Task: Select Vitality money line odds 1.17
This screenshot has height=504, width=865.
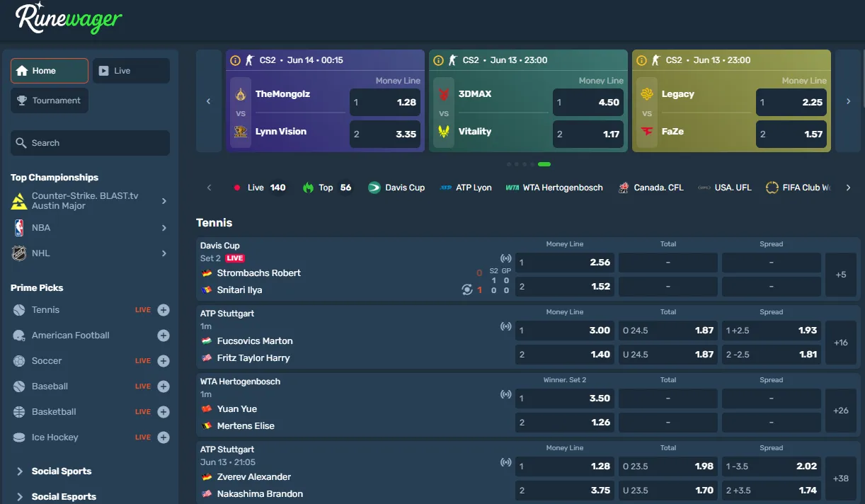Action: (588, 134)
